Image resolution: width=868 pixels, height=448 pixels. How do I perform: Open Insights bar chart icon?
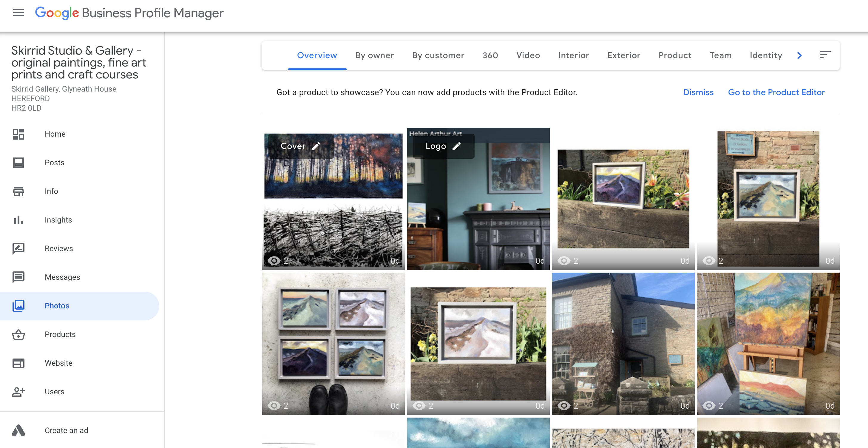[x=18, y=220]
